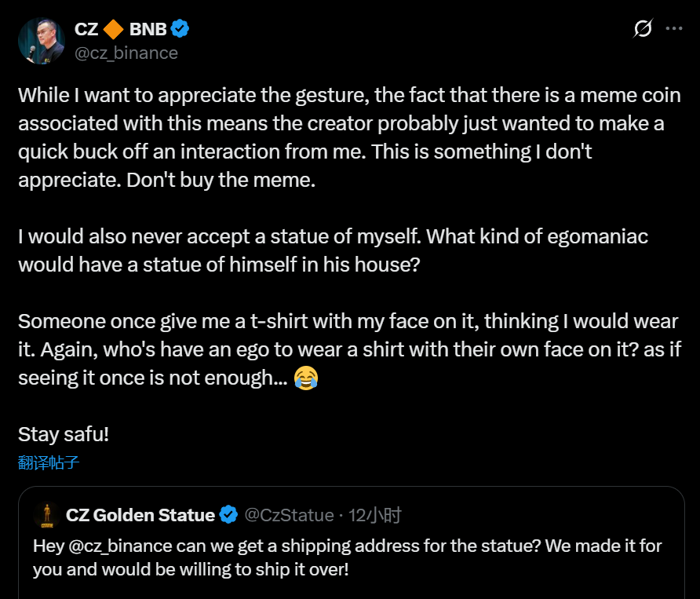Click the orange diamond emoji in name
This screenshot has width=700, height=599.
113,30
